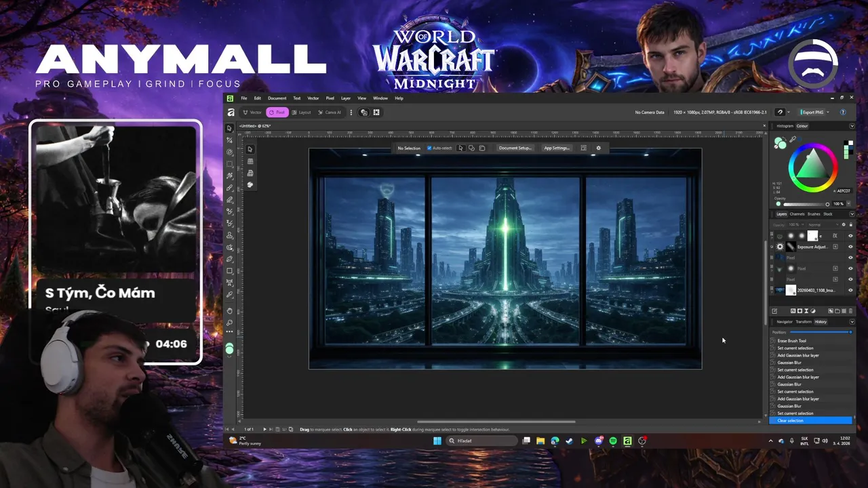Click the Export PNG button
Image resolution: width=868 pixels, height=488 pixels.
[x=812, y=112]
